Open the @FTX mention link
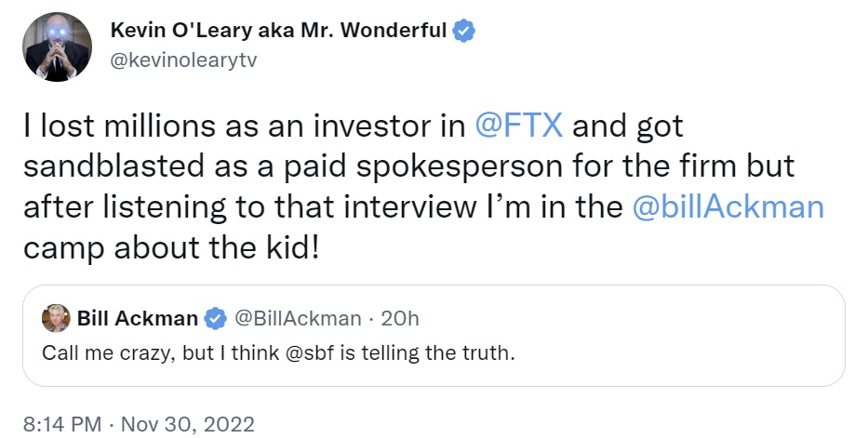868x438 pixels. pos(518,126)
